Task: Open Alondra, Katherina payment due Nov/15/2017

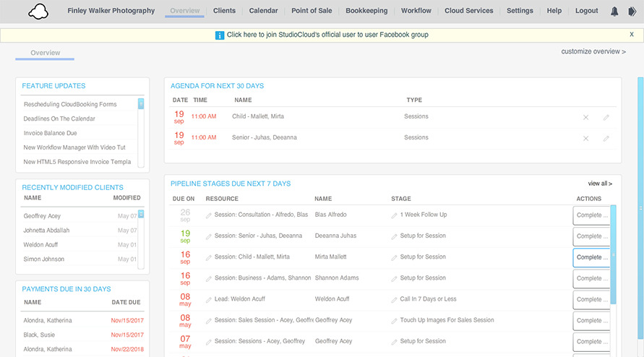Action: point(48,320)
